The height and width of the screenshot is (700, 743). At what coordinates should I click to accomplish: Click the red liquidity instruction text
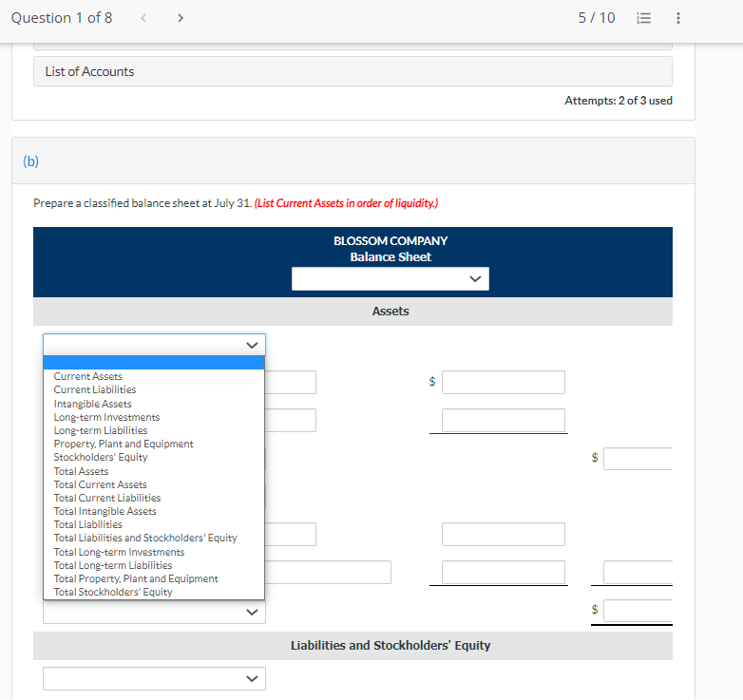346,203
